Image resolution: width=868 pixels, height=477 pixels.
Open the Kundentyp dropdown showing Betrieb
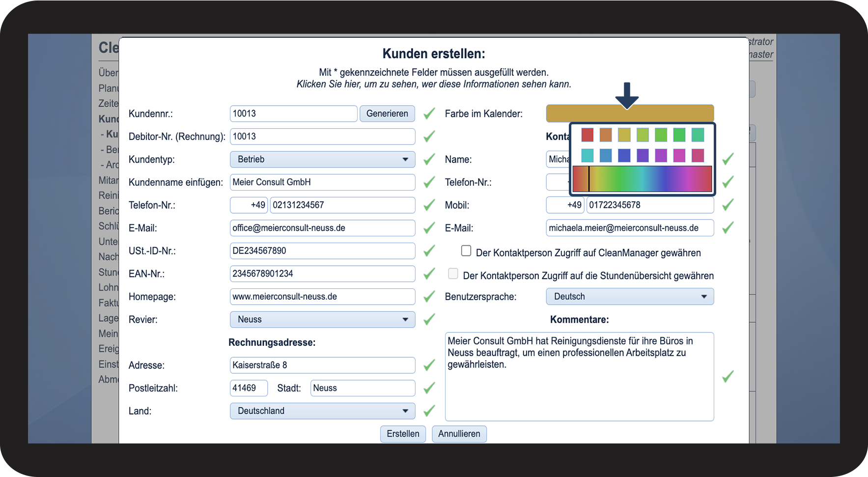click(322, 159)
